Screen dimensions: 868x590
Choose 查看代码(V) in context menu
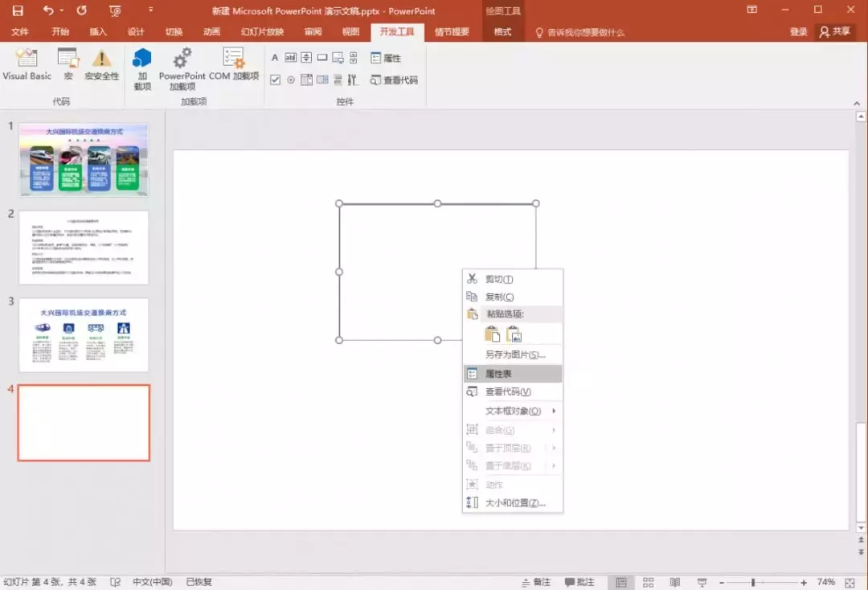pos(513,391)
